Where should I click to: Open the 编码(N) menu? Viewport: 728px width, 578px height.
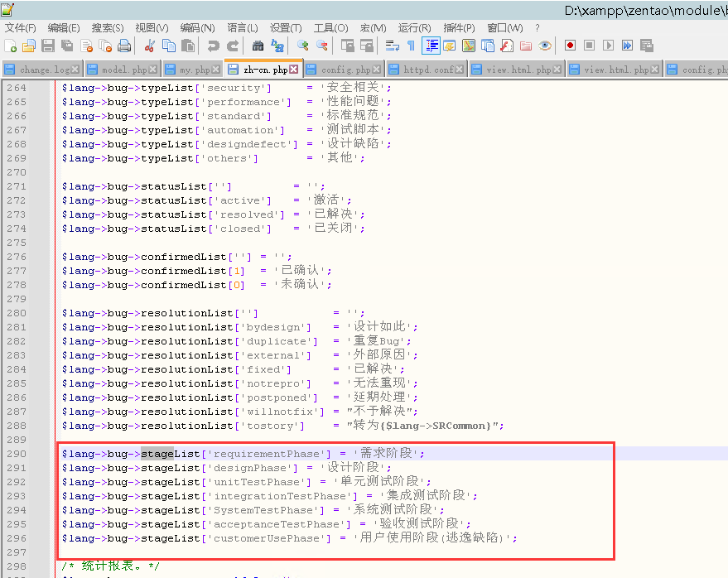click(197, 27)
